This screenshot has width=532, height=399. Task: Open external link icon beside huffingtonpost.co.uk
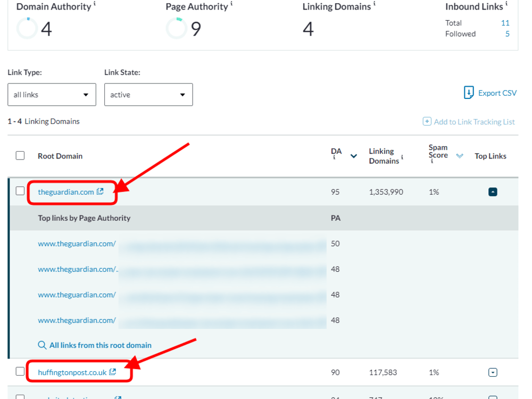(x=113, y=372)
